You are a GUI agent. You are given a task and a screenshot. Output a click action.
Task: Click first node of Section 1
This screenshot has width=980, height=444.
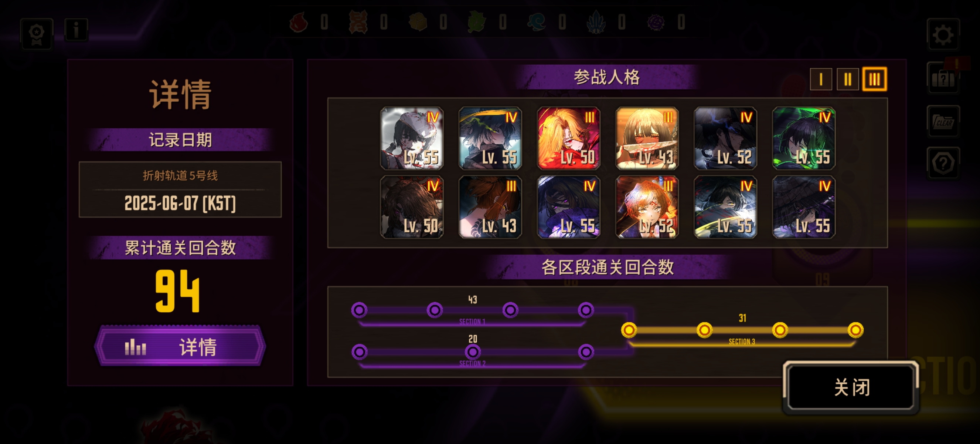tap(359, 310)
